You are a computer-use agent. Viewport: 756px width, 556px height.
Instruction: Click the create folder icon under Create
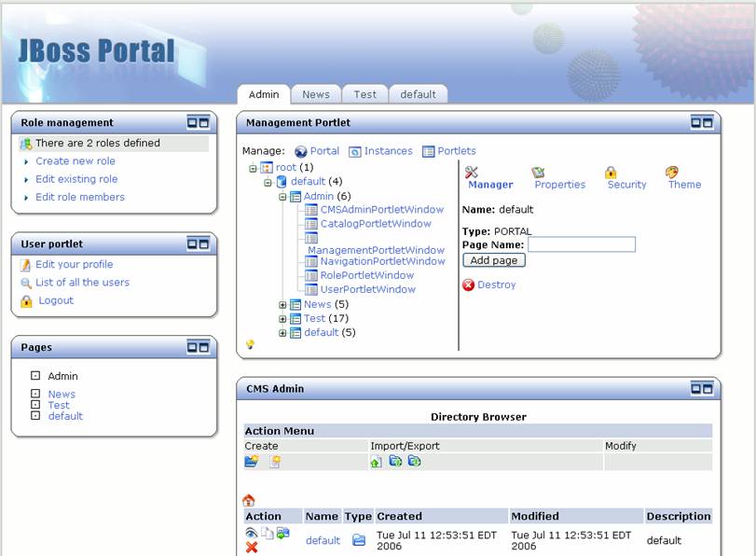pyautogui.click(x=252, y=462)
